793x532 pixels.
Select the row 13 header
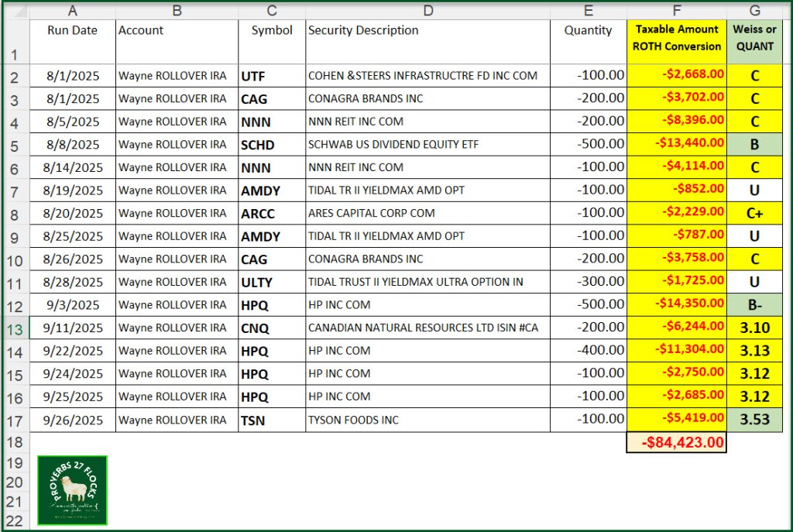click(15, 328)
